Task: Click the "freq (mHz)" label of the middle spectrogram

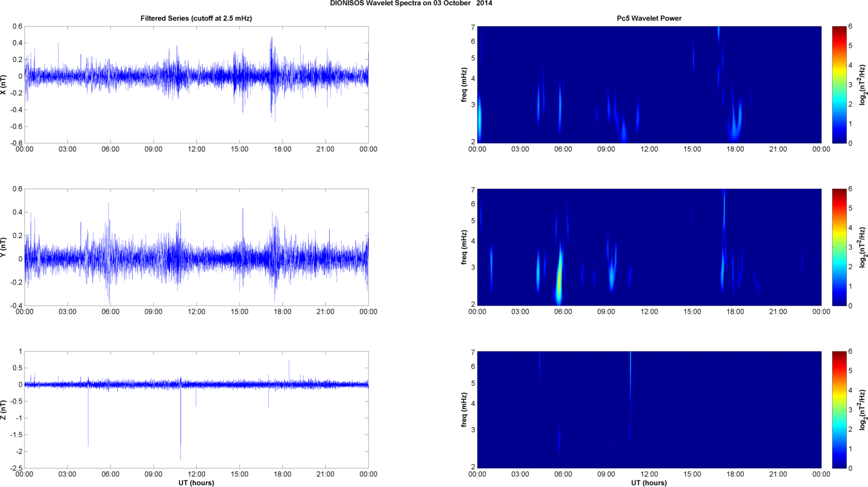Action: [464, 247]
